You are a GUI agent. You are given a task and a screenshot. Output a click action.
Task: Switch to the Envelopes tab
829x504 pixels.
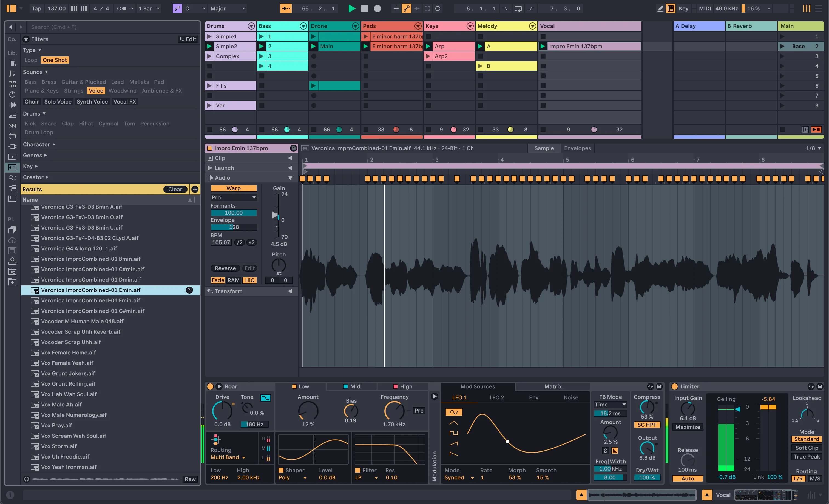pyautogui.click(x=577, y=148)
